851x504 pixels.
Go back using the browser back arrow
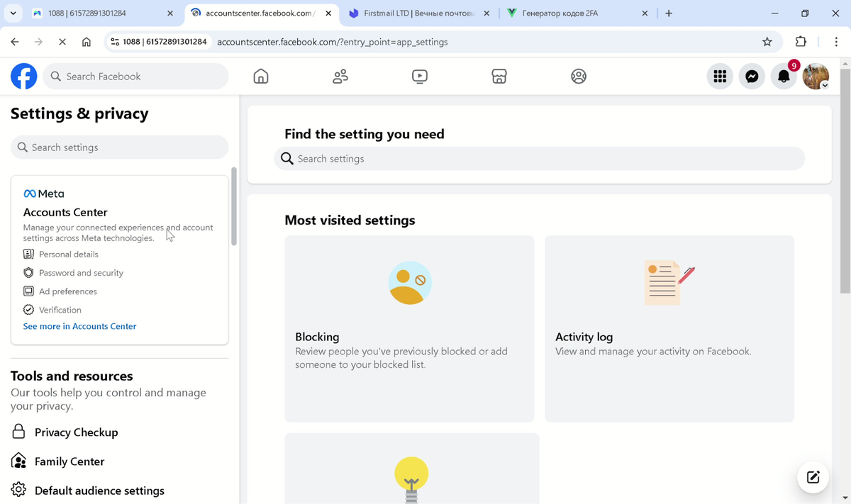15,42
